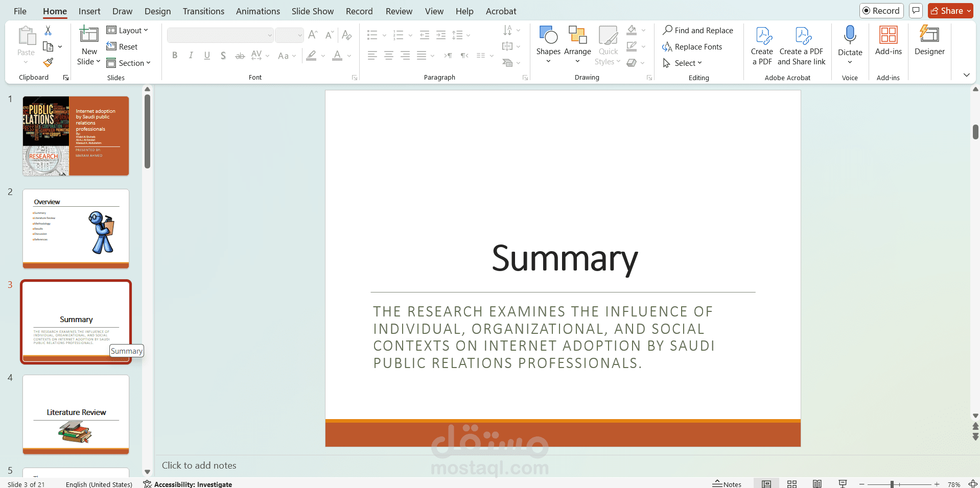Open the File menu

pyautogui.click(x=20, y=11)
